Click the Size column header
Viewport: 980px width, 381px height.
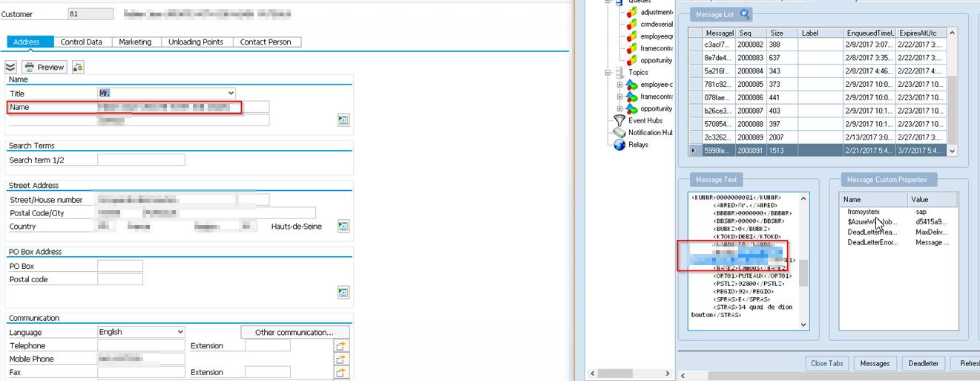pos(783,33)
